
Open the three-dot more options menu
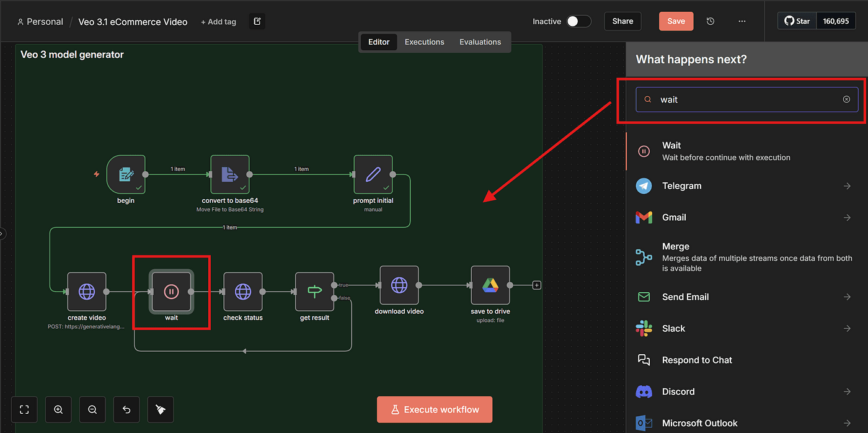[x=742, y=21]
